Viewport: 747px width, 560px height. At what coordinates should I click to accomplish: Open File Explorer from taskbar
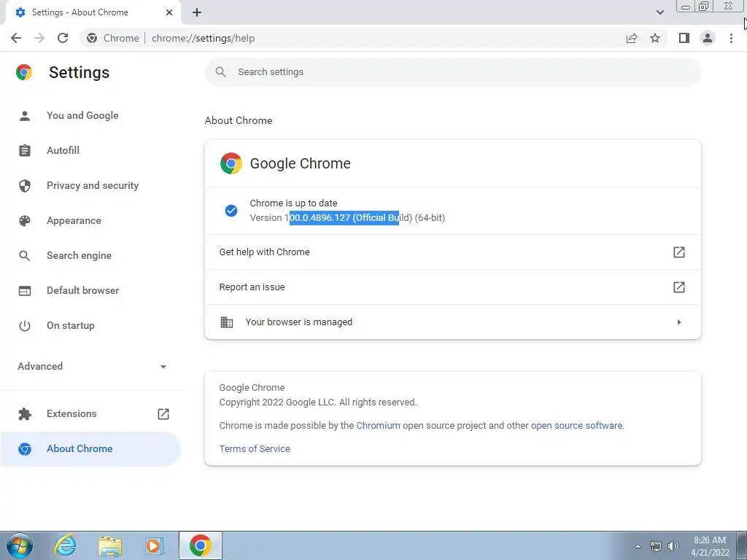(x=110, y=545)
